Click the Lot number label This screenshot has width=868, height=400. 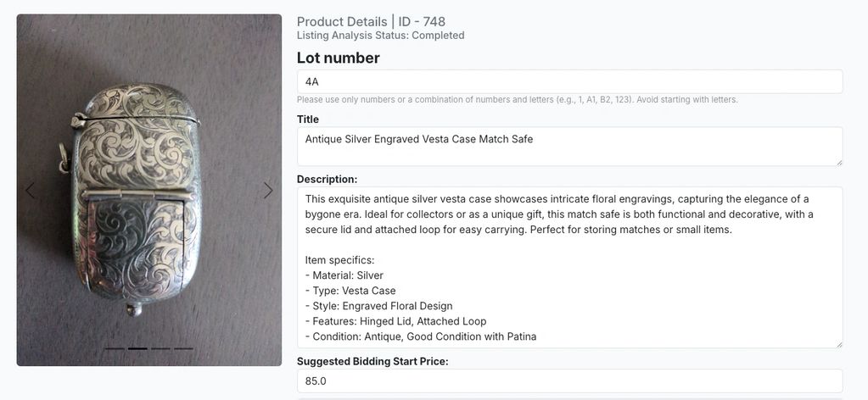point(338,58)
